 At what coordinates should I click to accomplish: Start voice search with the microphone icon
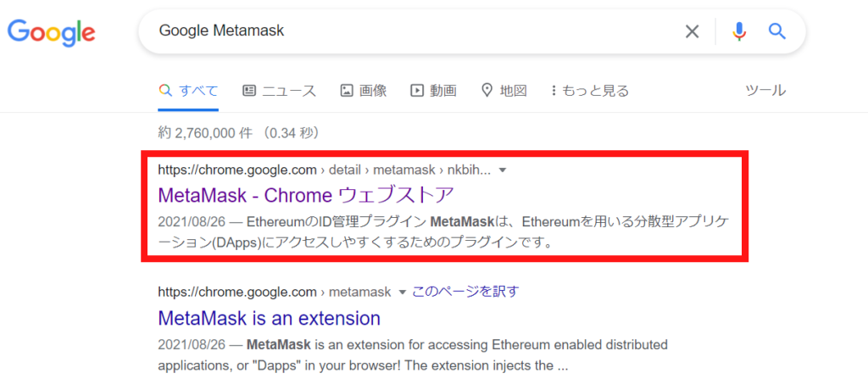739,31
